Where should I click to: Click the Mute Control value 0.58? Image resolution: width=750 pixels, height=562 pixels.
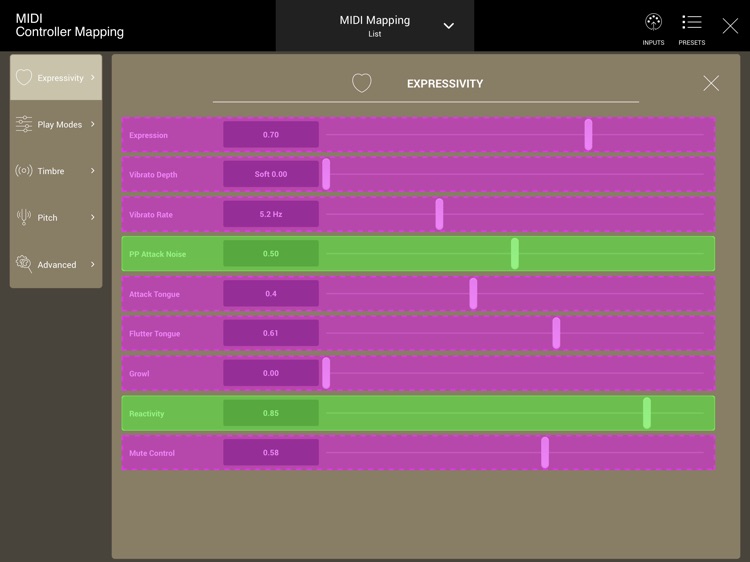tap(271, 452)
